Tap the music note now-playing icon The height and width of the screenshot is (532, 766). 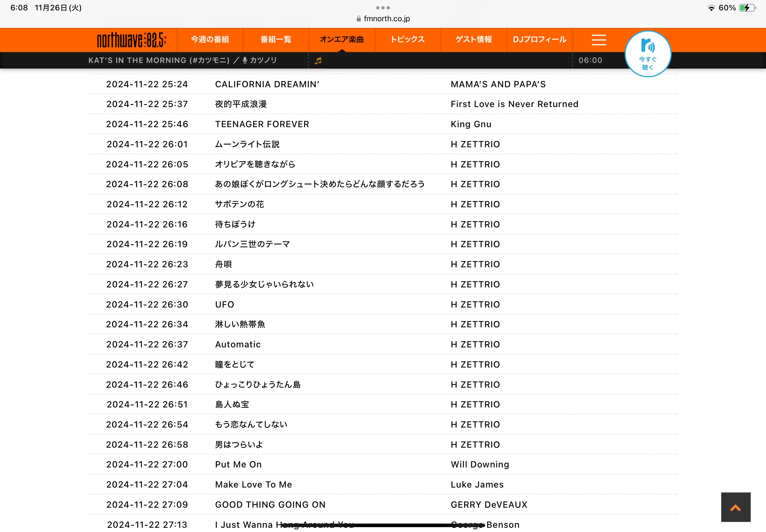pos(318,61)
